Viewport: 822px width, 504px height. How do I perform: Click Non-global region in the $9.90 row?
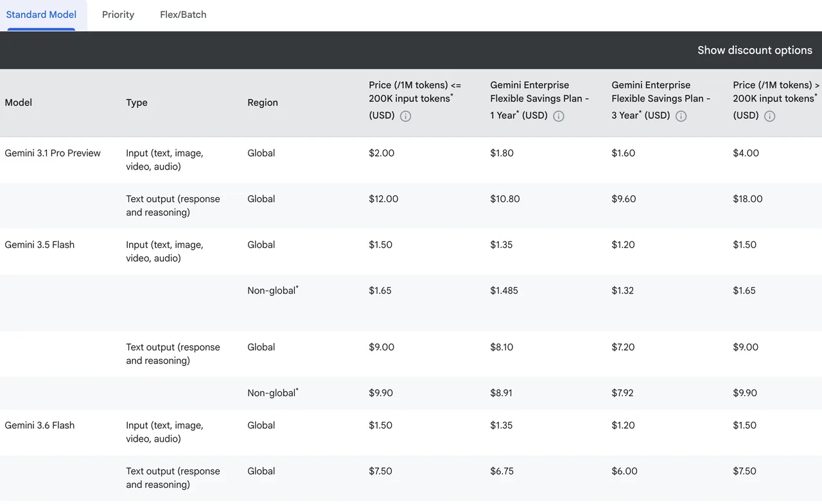click(x=273, y=392)
